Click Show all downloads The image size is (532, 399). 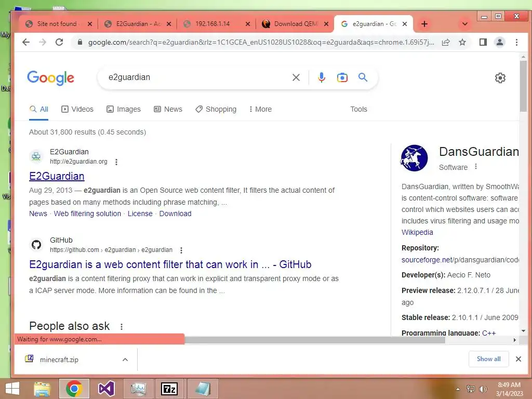pos(488,359)
